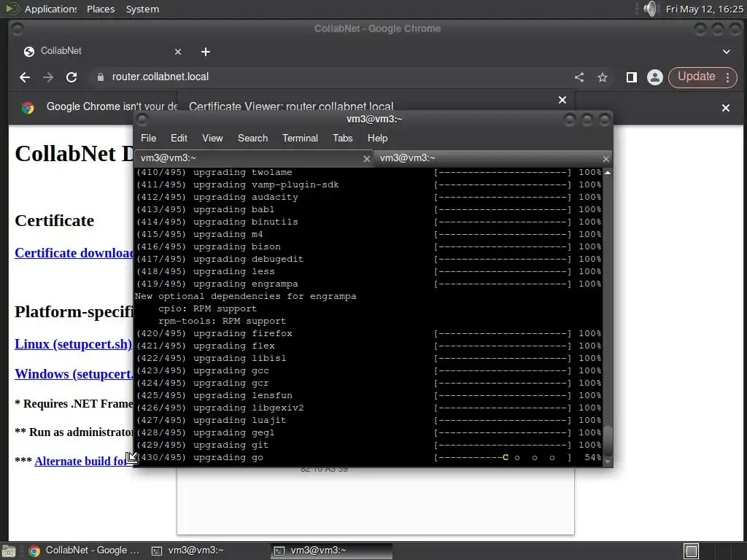Switch to the second vm3@vm3:~ terminal tab

tap(492, 158)
